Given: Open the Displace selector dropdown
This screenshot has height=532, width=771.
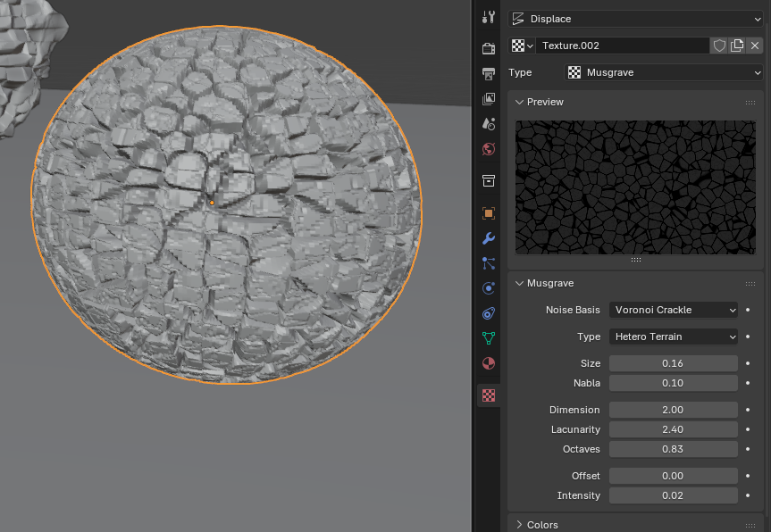Looking at the screenshot, I should click(x=635, y=19).
